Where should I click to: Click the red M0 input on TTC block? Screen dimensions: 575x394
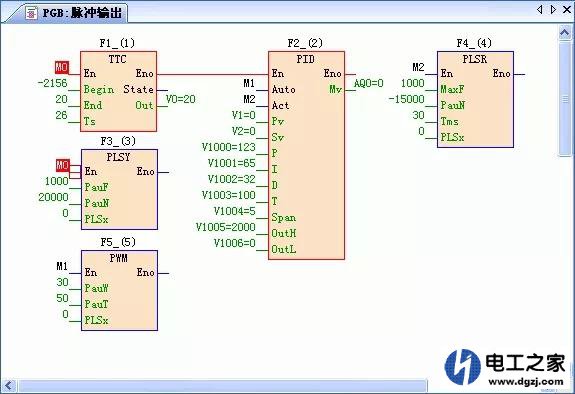pyautogui.click(x=62, y=68)
